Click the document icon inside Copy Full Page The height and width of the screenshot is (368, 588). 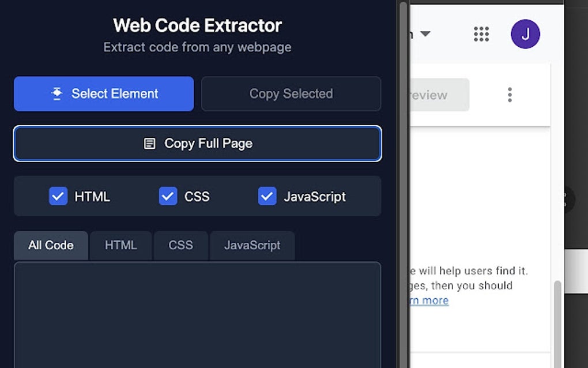coord(150,143)
